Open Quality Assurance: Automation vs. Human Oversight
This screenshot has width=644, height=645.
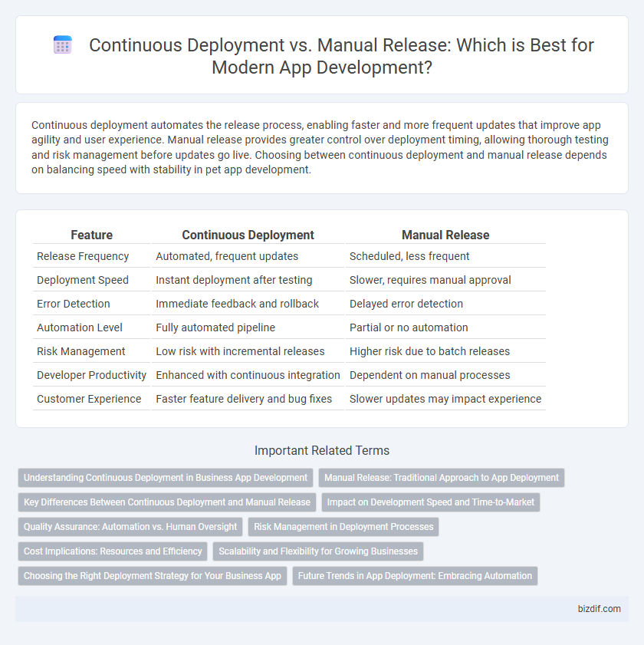click(130, 527)
